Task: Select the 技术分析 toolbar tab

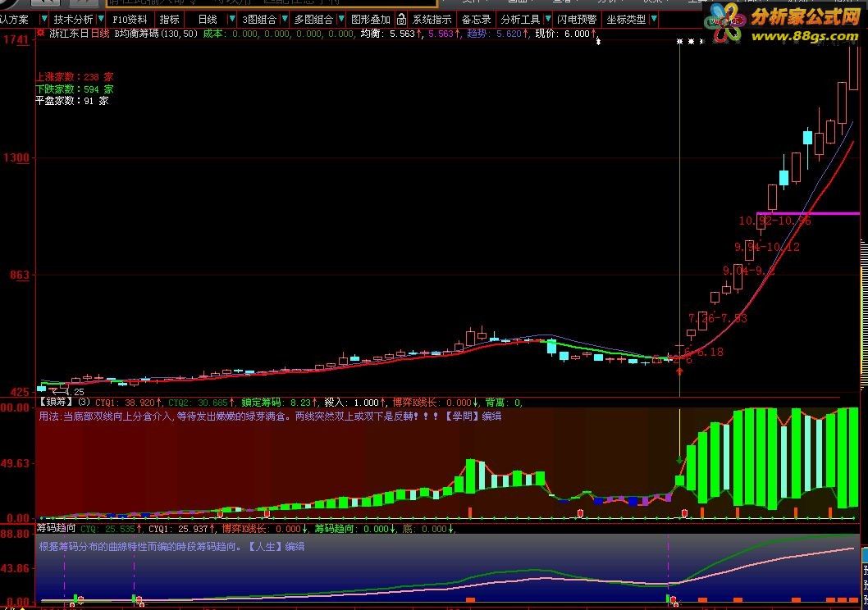Action: 73,20
